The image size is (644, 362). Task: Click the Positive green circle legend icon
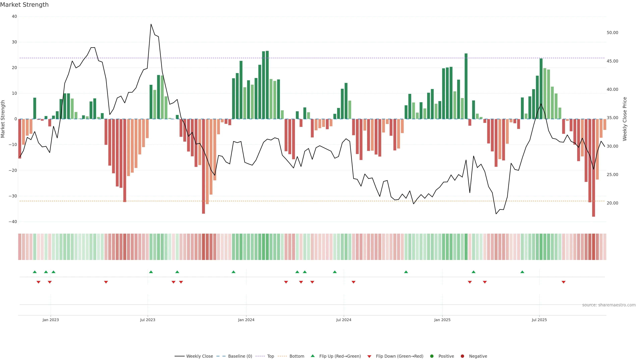432,356
